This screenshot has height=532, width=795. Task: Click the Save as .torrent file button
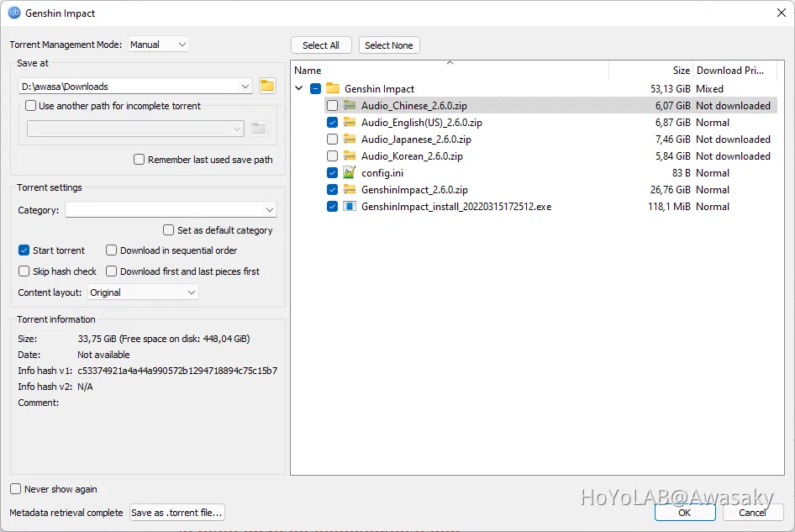pos(176,512)
